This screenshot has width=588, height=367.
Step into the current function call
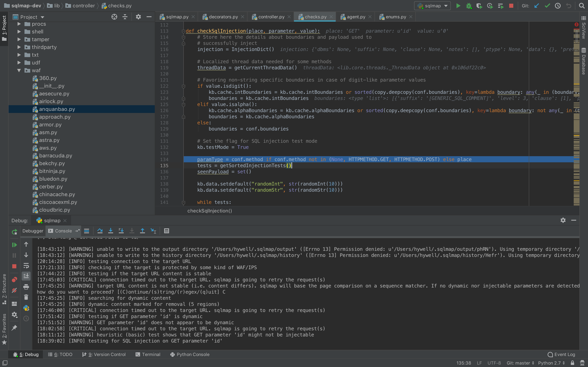pos(110,231)
